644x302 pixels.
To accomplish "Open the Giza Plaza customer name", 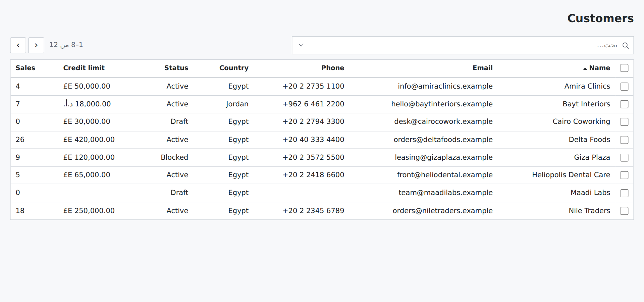I will [592, 157].
